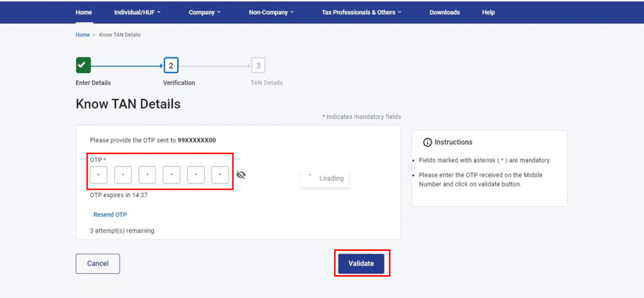Toggle the hide-OTP eye icon
This screenshot has width=644, height=298.
pyautogui.click(x=241, y=175)
